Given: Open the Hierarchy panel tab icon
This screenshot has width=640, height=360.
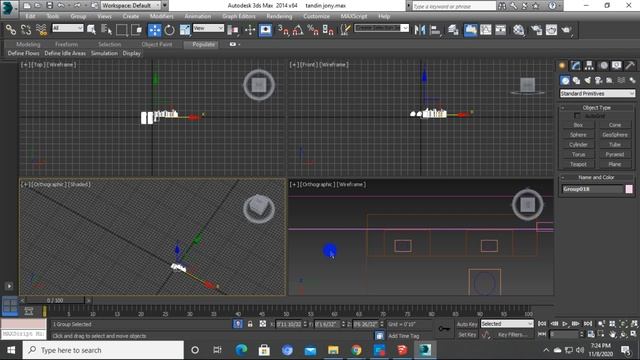Looking at the screenshot, I should tap(589, 65).
